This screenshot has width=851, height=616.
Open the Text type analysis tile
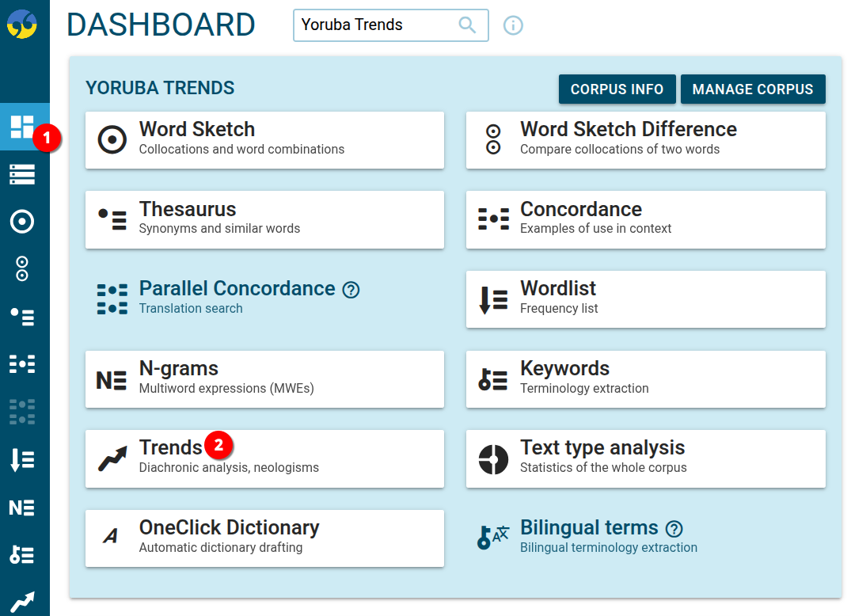[x=645, y=458]
